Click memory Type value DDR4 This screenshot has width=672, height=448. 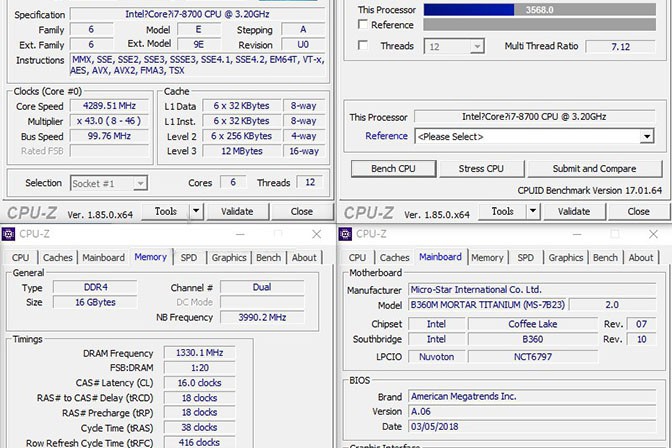pyautogui.click(x=95, y=287)
